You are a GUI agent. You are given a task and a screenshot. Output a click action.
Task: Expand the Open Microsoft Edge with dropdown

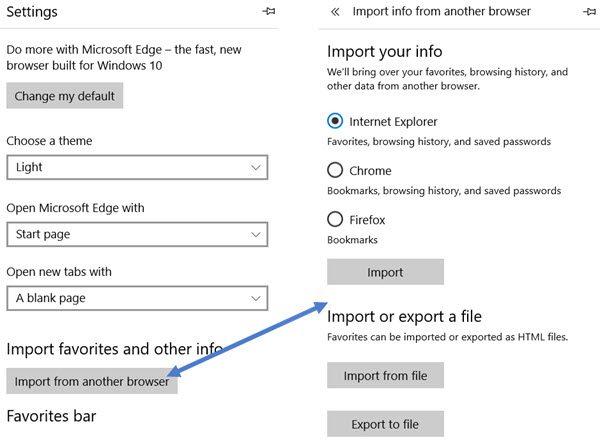[x=137, y=234]
